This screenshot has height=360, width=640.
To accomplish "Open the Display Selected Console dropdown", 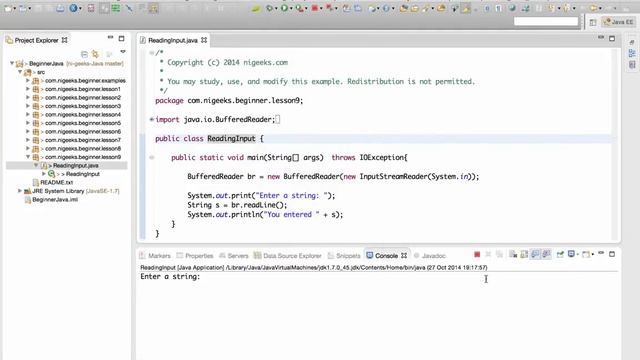I will pos(578,255).
